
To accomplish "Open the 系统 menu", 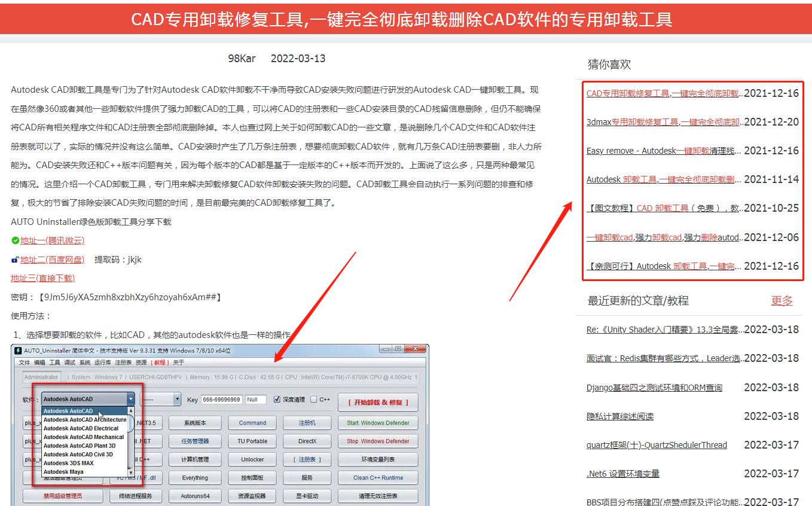I will click(x=86, y=362).
